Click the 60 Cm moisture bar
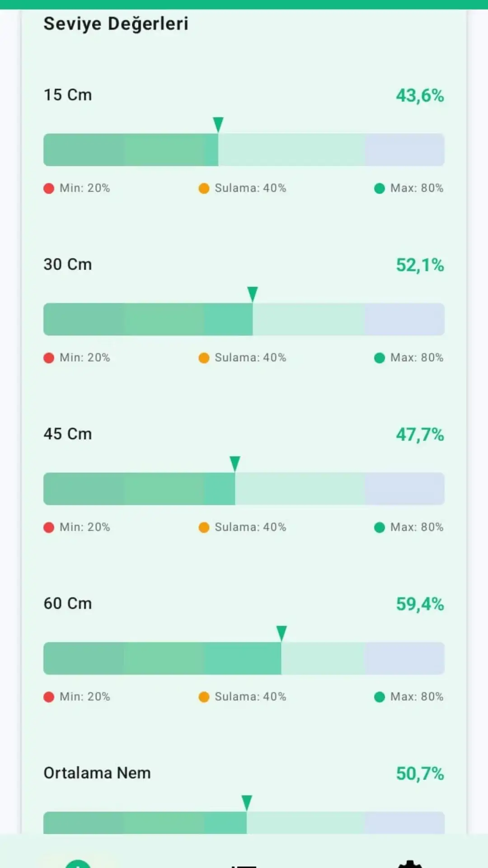The height and width of the screenshot is (868, 488). pyautogui.click(x=244, y=658)
